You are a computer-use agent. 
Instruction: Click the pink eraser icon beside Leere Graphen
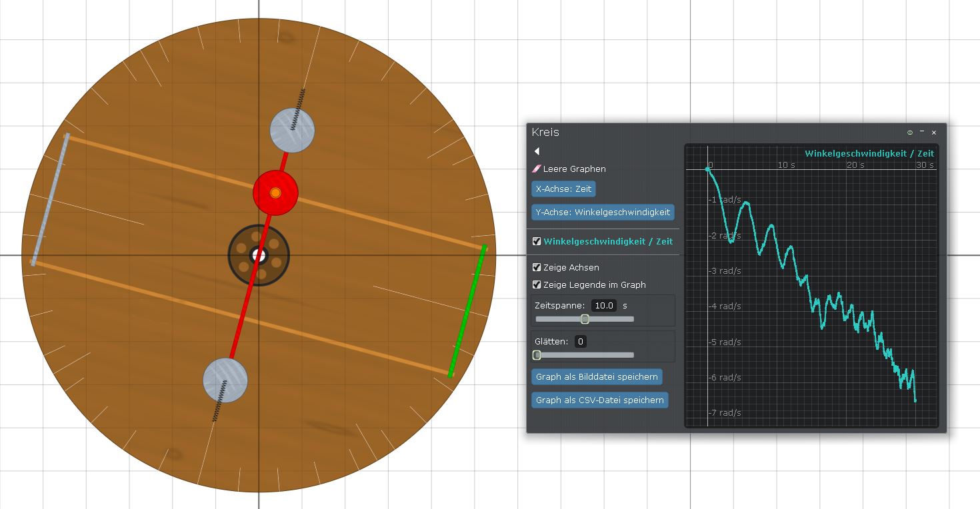(536, 169)
